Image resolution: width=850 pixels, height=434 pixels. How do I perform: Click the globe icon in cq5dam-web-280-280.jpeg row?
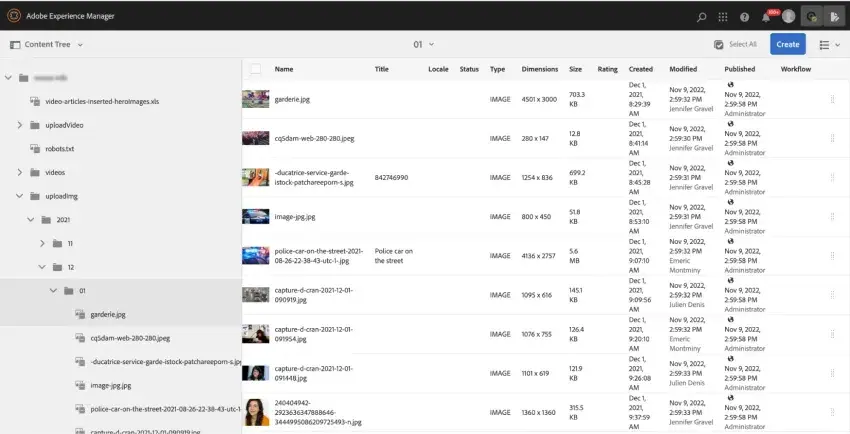730,124
